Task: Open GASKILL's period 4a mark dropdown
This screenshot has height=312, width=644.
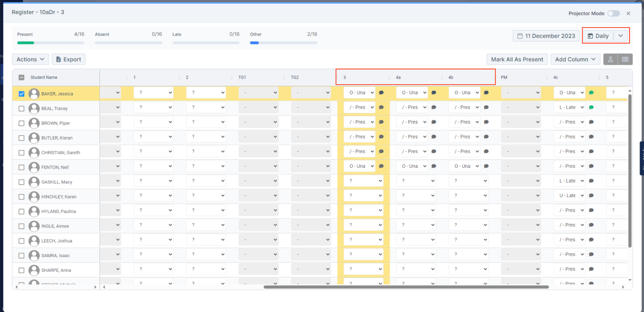Action: [x=416, y=181]
